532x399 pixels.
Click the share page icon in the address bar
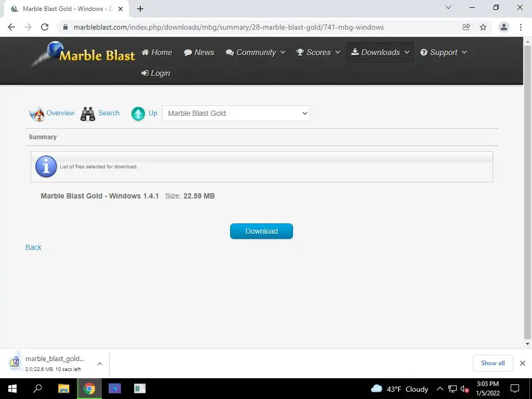[466, 27]
